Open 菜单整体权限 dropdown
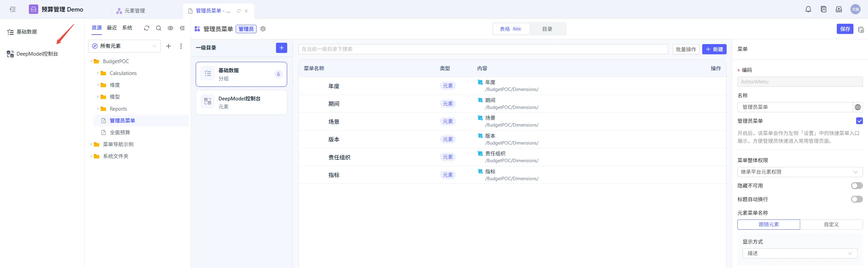Viewport: 868px width, 268px height. pos(800,172)
